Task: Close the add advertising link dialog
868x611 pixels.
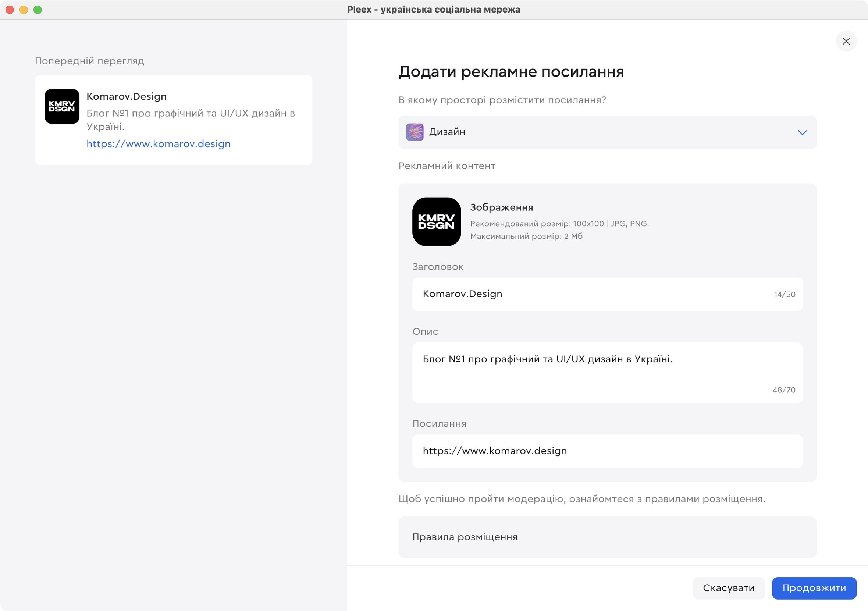Action: pyautogui.click(x=846, y=41)
